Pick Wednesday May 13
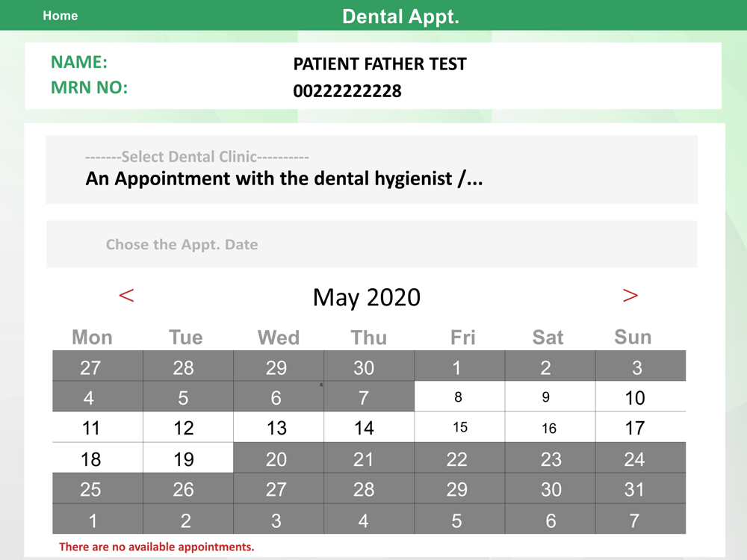The width and height of the screenshot is (747, 560). [x=276, y=428]
